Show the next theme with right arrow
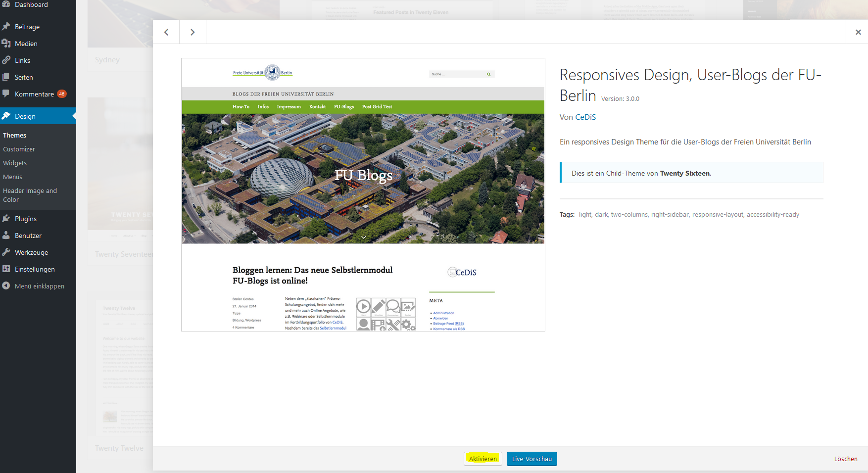Image resolution: width=868 pixels, height=473 pixels. coord(193,32)
